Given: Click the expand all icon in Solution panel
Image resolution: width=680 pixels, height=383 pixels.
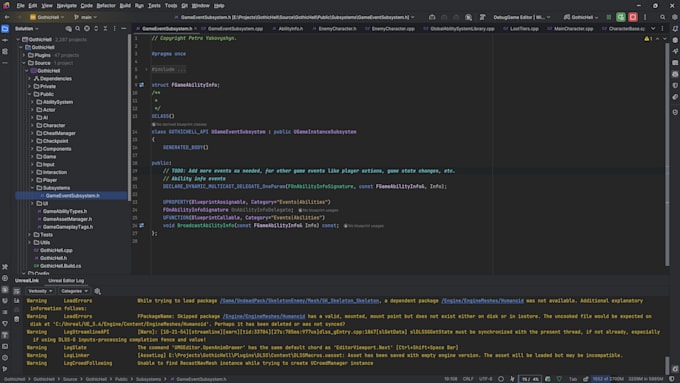Looking at the screenshot, I should [96, 29].
